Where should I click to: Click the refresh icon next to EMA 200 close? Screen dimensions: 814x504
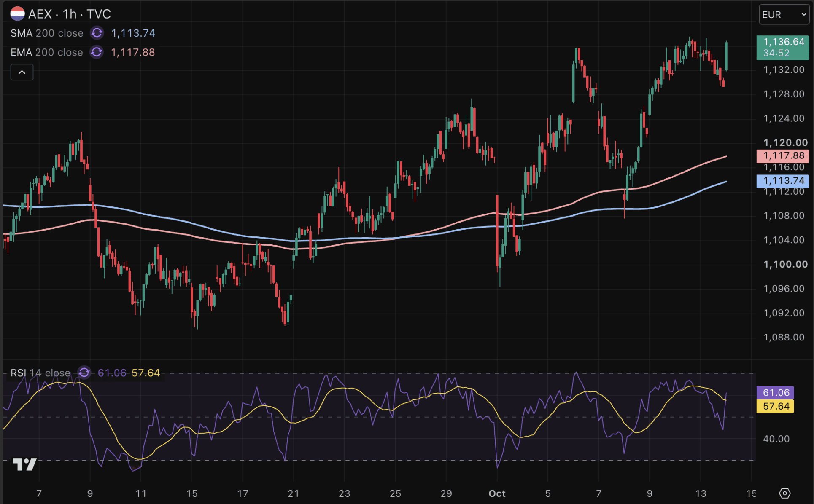[97, 52]
